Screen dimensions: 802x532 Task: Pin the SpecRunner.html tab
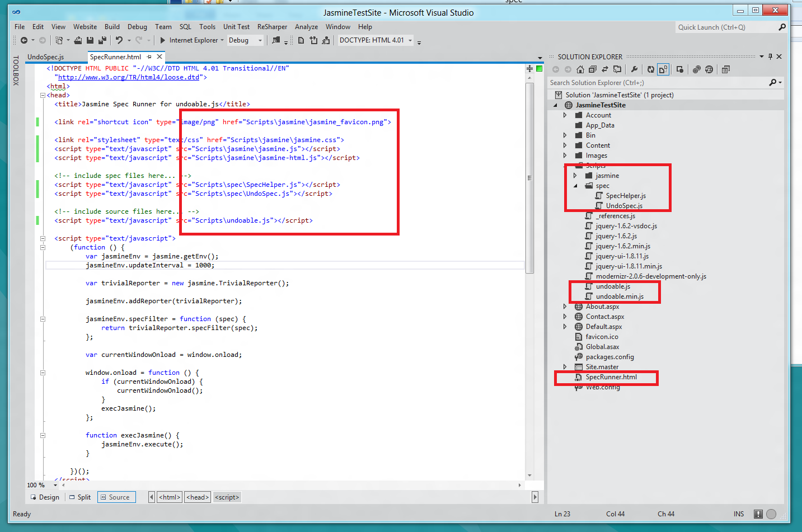click(x=149, y=57)
